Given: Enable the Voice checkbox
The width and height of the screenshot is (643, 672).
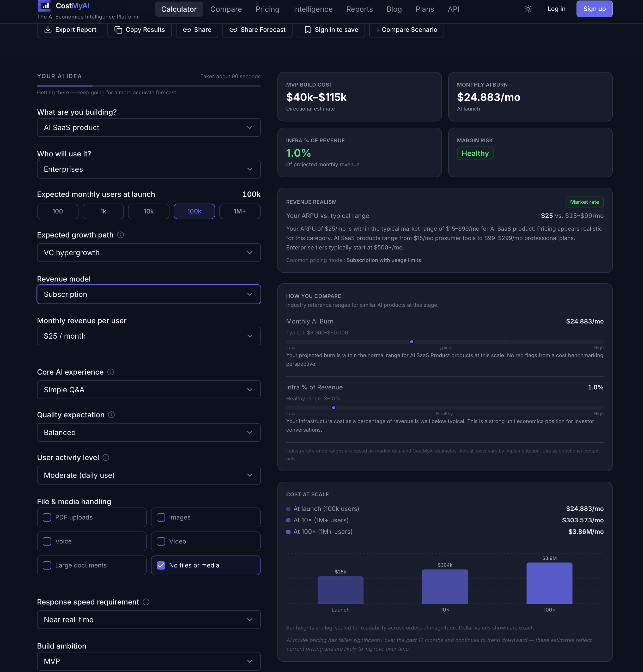Looking at the screenshot, I should point(47,541).
